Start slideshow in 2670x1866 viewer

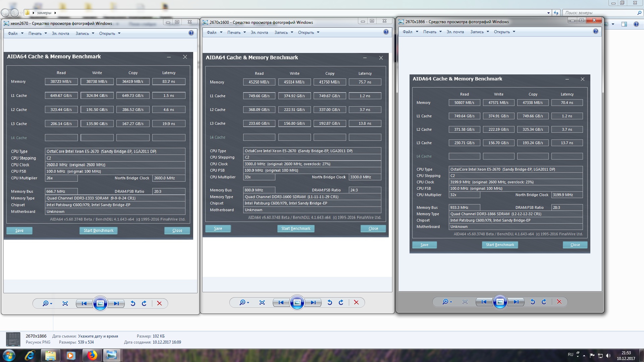500,302
